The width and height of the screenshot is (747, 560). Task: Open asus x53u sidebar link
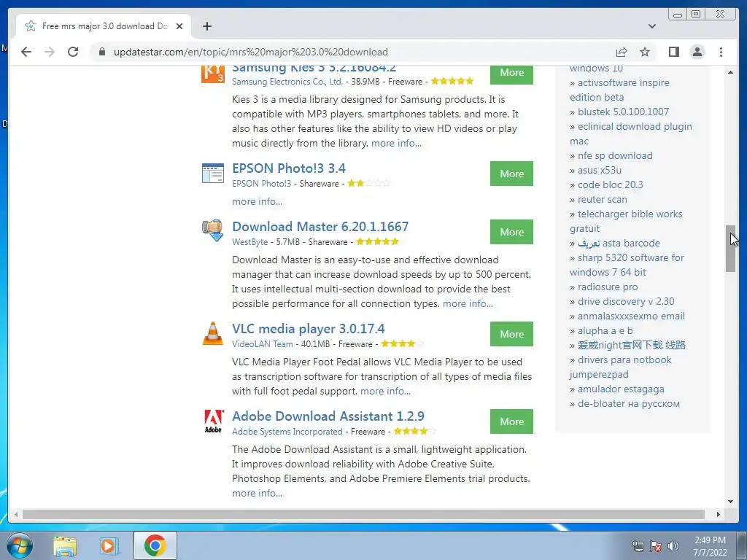pyautogui.click(x=600, y=170)
